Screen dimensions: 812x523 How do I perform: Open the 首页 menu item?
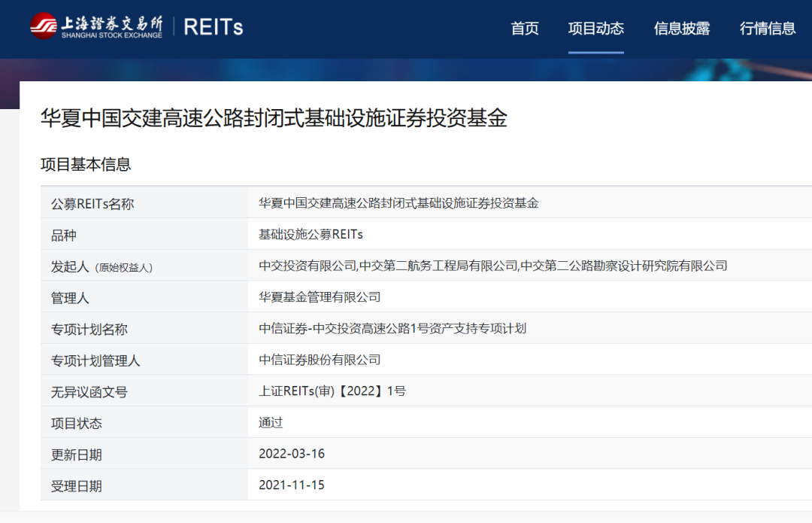(525, 29)
